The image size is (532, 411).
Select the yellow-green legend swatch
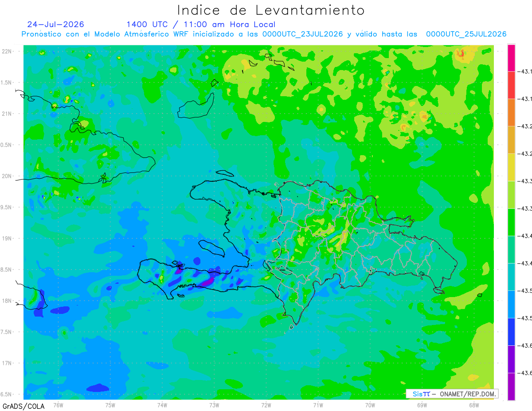click(x=511, y=195)
